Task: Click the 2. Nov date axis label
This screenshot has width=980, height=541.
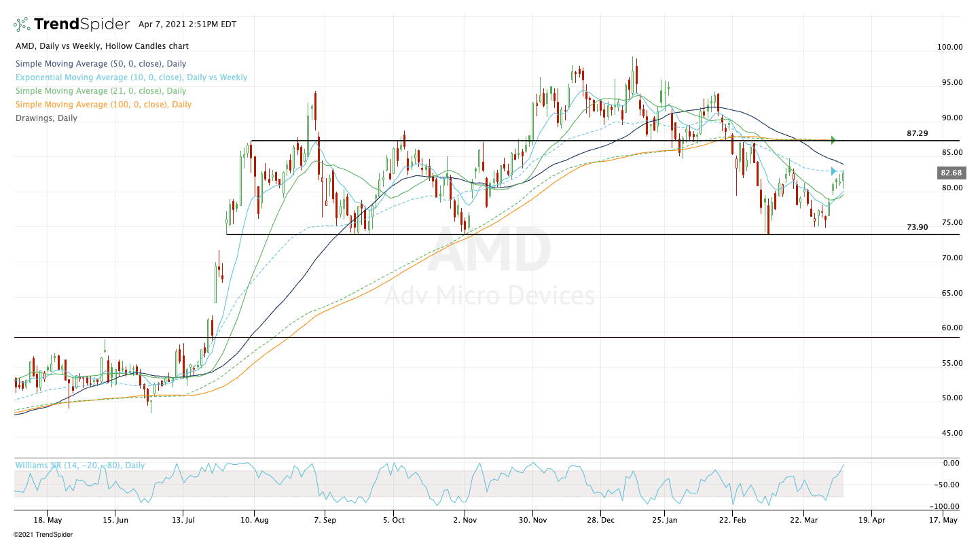Action: pos(464,521)
